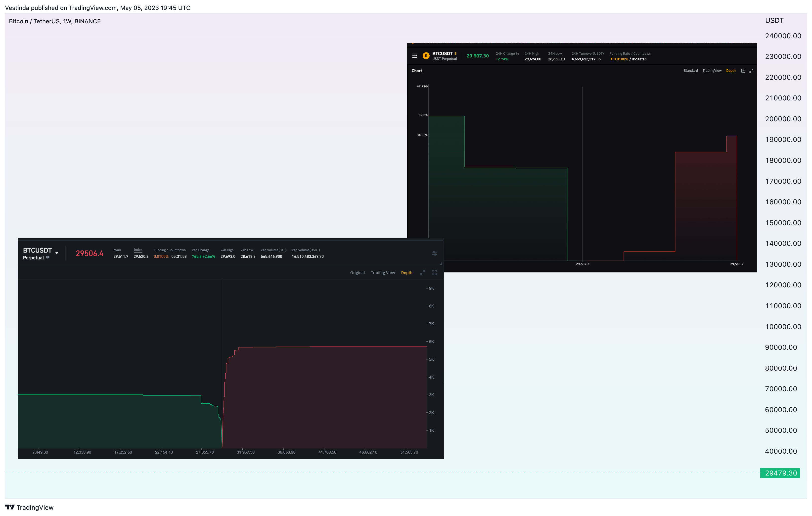Click the underlined Index label

(x=138, y=250)
